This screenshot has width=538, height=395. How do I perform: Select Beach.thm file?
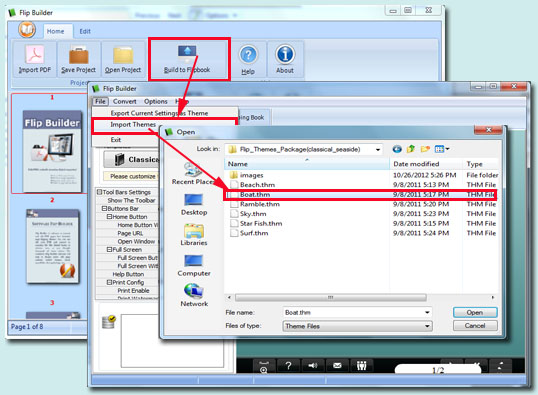coord(257,185)
